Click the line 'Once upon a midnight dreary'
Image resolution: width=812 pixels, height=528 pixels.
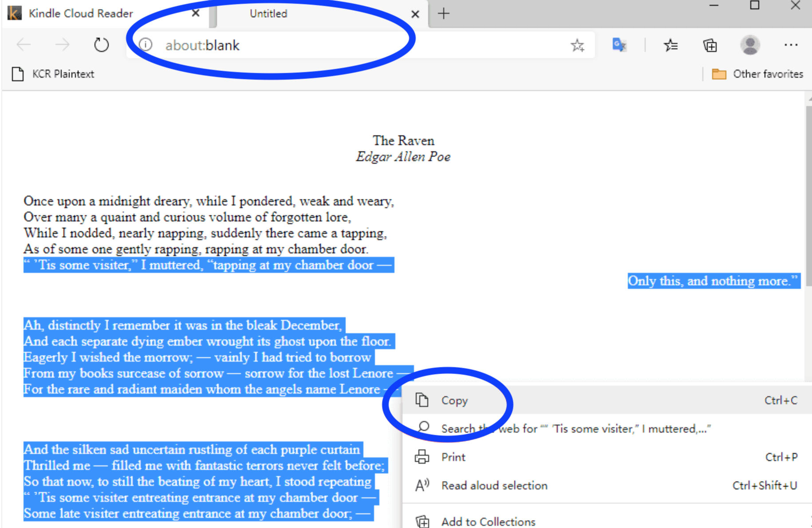coord(209,201)
